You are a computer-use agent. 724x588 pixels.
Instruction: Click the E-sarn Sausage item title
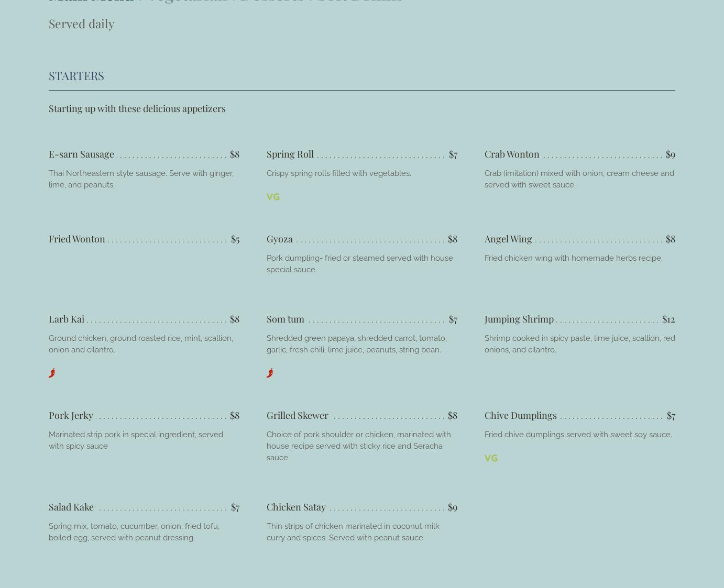81,154
